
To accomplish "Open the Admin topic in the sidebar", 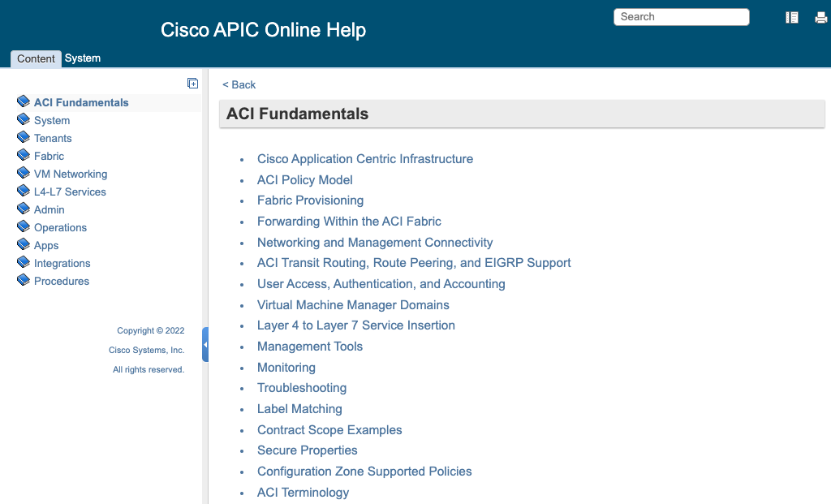I will click(x=50, y=210).
